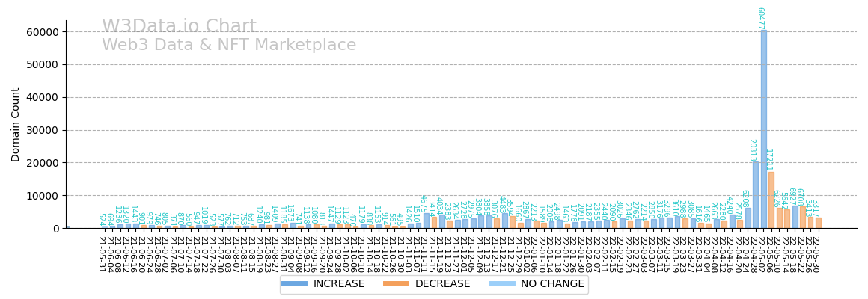Click the INCREASE legend color swatch
The height and width of the screenshot is (299, 868).
pyautogui.click(x=297, y=284)
